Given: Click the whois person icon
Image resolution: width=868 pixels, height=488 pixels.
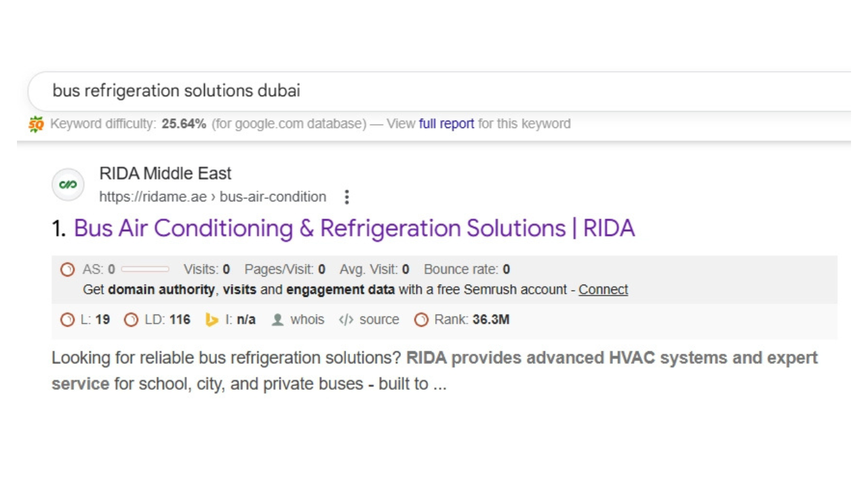Looking at the screenshot, I should coord(277,320).
